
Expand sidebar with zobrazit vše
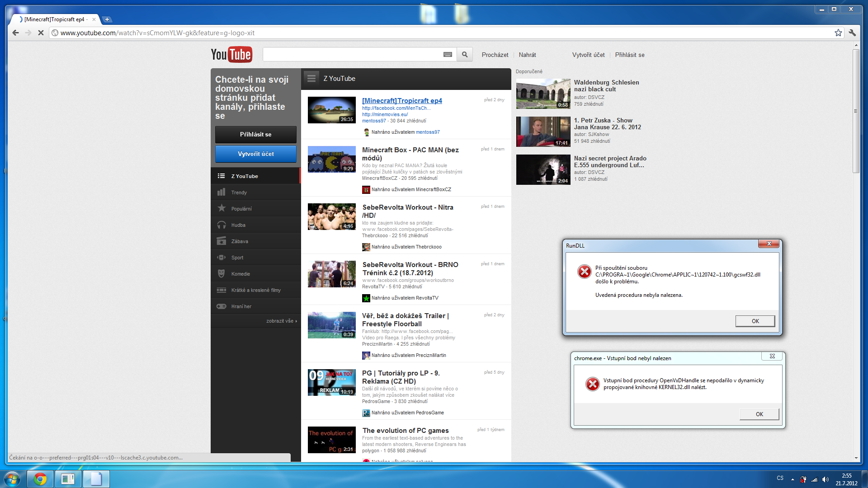coord(281,321)
